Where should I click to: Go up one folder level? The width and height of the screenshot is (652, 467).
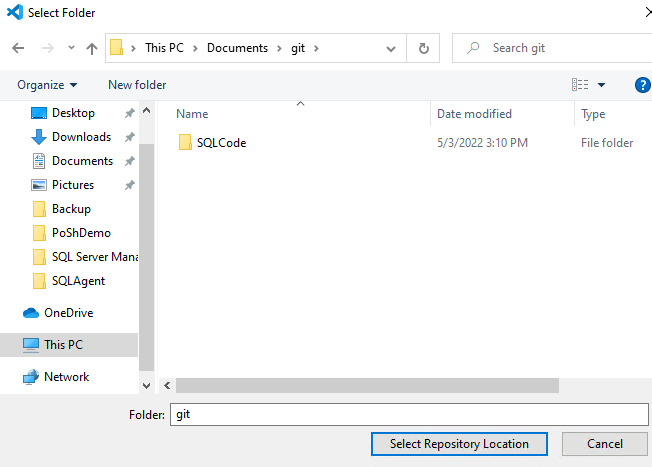click(x=92, y=49)
